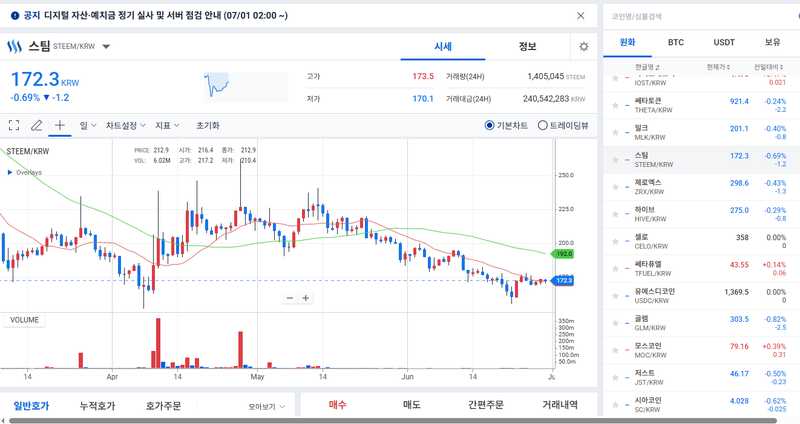Open 매도 sell tab
Viewport: 800px width, 424px height.
click(412, 405)
